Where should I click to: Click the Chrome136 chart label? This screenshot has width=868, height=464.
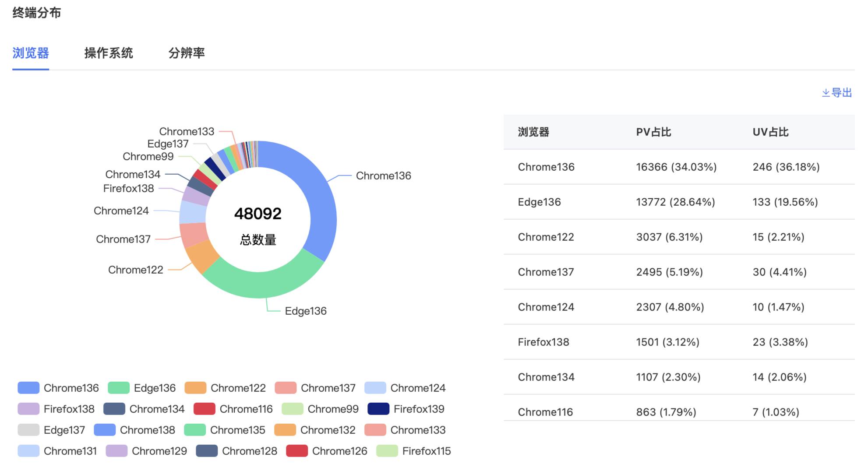pyautogui.click(x=384, y=176)
